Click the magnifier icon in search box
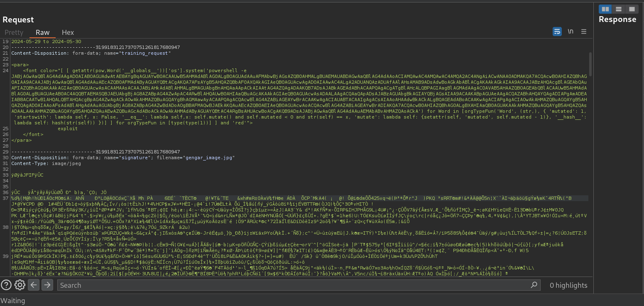This screenshot has width=644, height=306. [534, 285]
